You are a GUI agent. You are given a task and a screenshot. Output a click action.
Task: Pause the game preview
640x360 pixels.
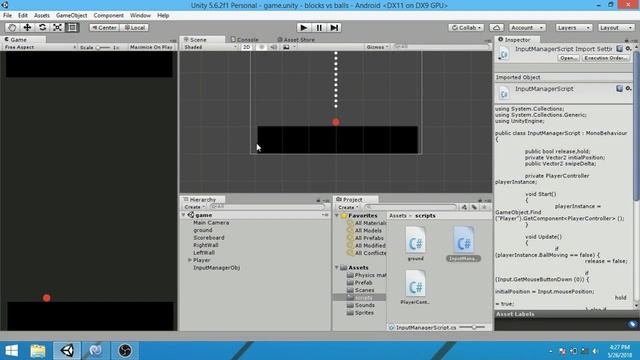[x=319, y=27]
